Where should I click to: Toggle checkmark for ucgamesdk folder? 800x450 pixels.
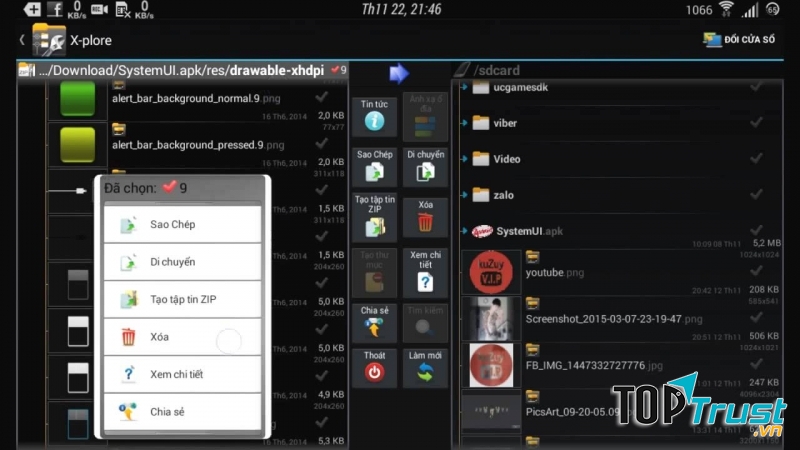(x=757, y=87)
